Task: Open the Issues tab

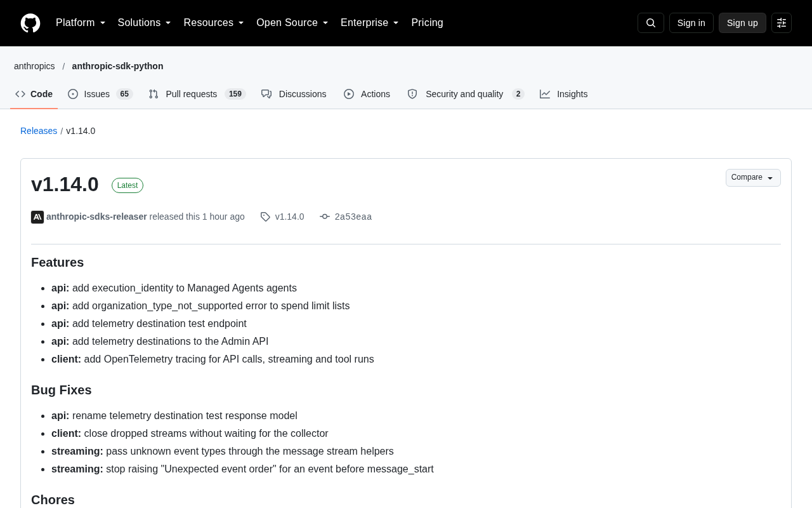Action: pyautogui.click(x=100, y=94)
